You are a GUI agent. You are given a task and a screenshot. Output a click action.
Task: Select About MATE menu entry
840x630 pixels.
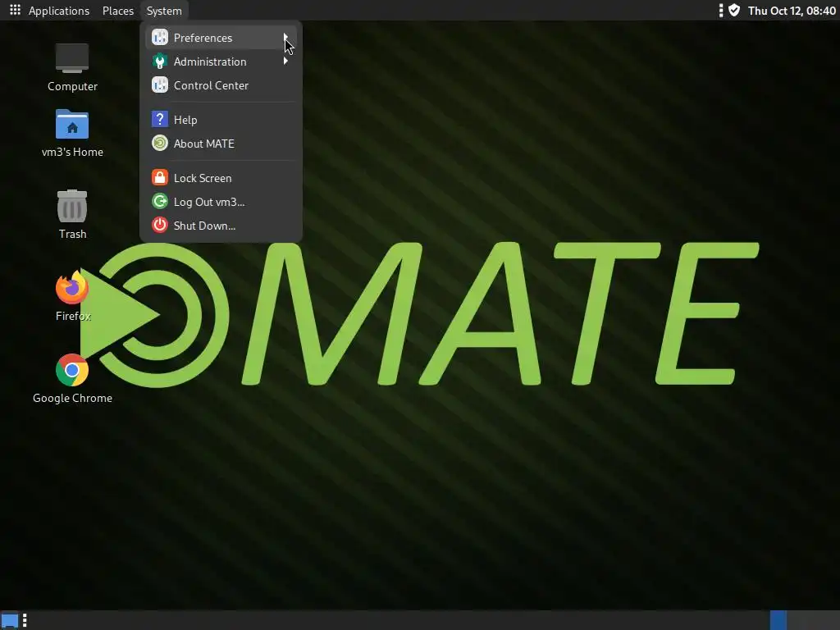(x=221, y=144)
